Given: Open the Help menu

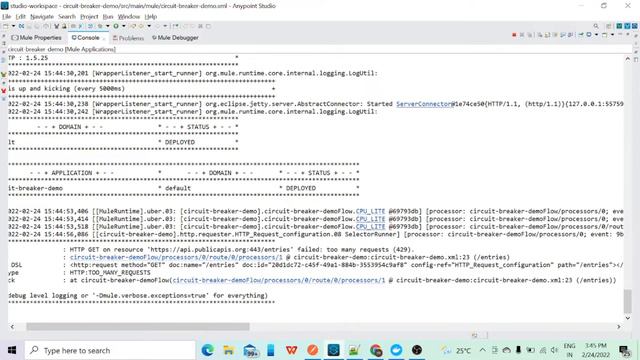Looking at the screenshot, I should click(x=151, y=17).
